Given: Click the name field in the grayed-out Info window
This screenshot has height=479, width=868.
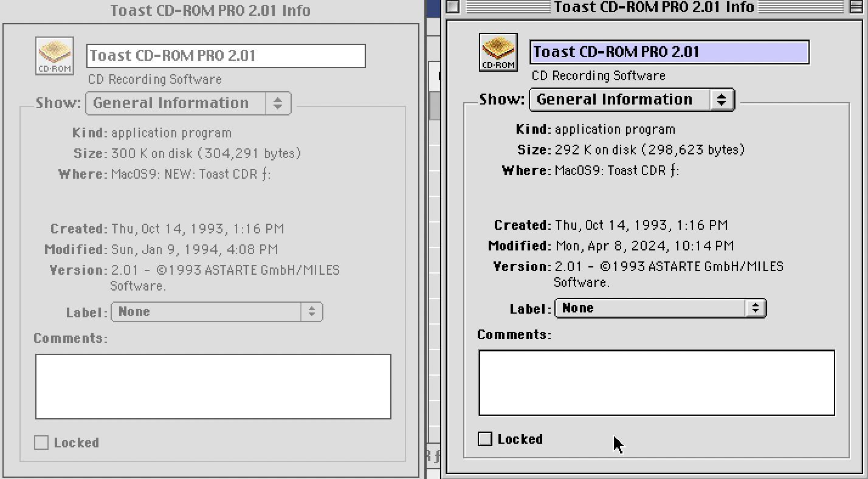Looking at the screenshot, I should 226,56.
